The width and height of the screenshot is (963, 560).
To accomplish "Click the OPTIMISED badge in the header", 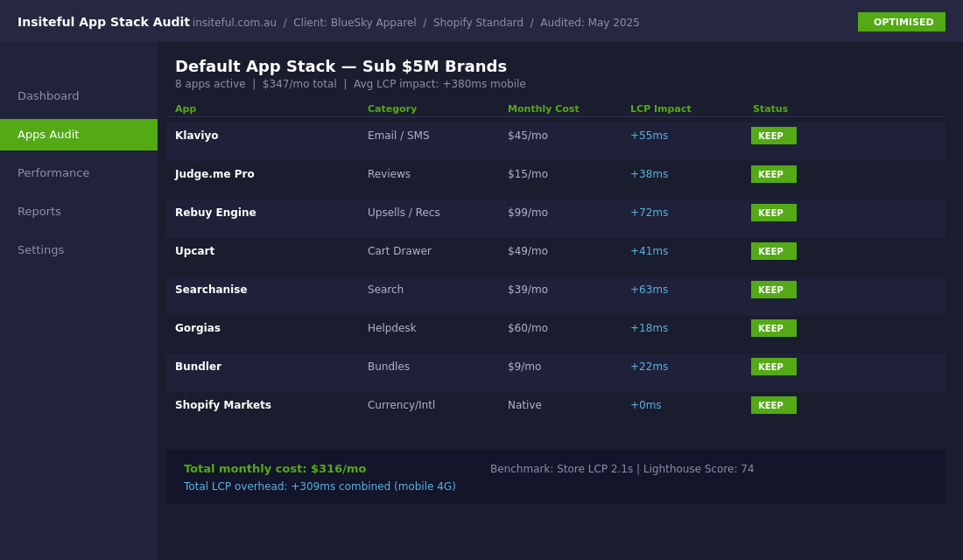I will (x=902, y=22).
